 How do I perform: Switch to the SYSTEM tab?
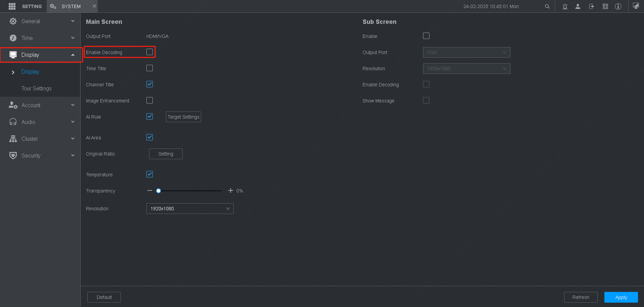pos(71,6)
